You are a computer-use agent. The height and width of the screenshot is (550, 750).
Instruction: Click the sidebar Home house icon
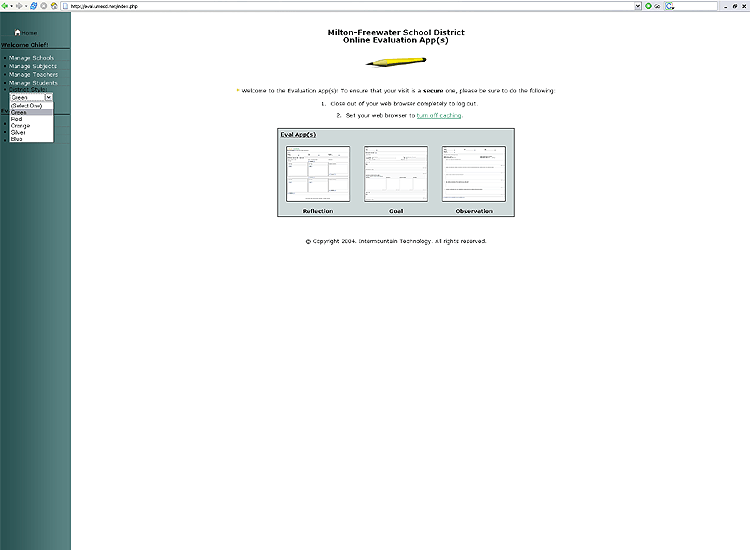(18, 33)
